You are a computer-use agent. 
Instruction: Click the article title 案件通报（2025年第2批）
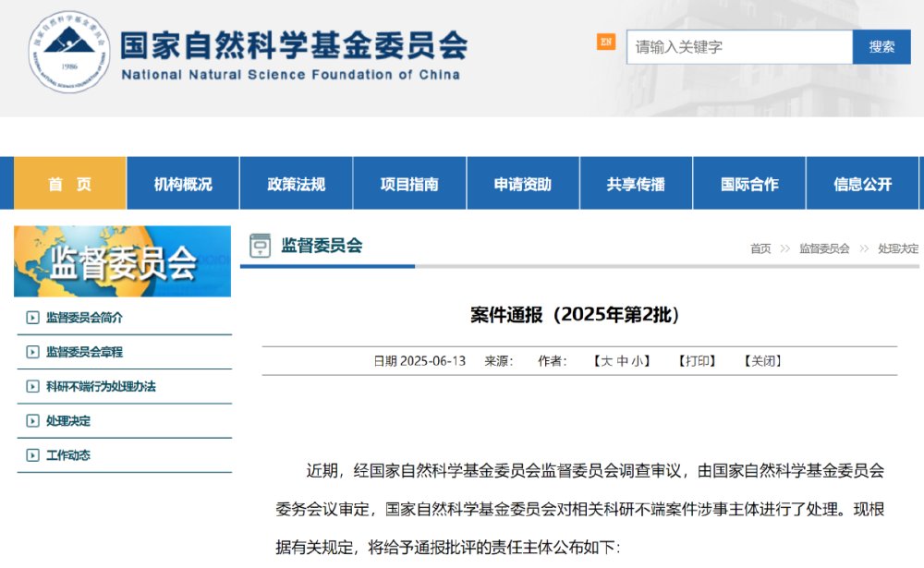point(575,315)
